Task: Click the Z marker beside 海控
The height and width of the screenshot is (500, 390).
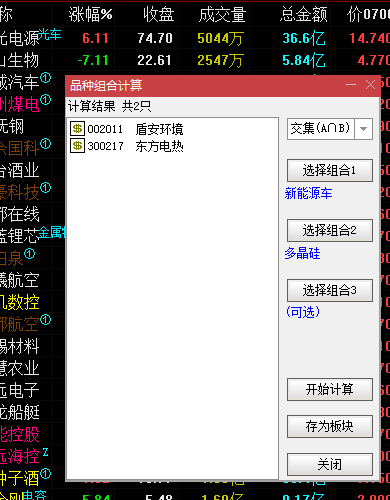Action: [45, 452]
